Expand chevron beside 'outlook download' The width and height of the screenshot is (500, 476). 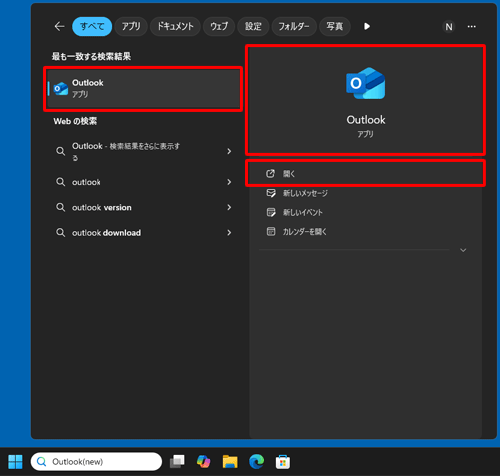[229, 233]
